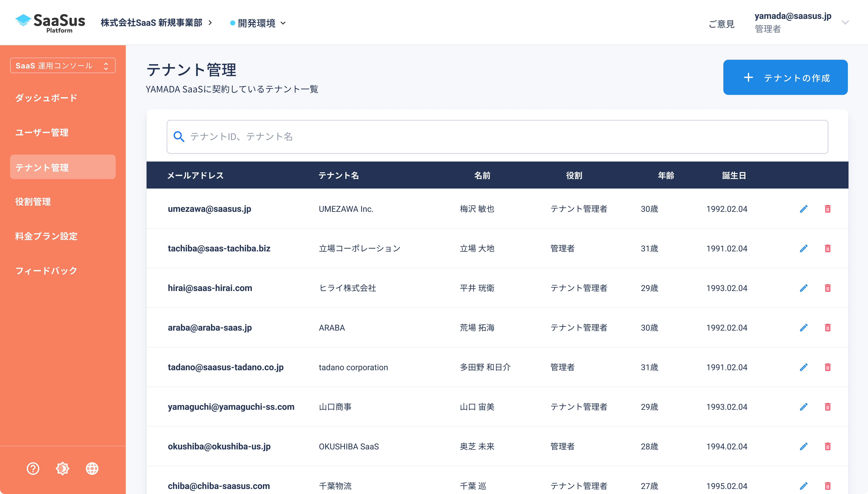
Task: Delete the tachiba@saas-tachiba.biz row
Action: pyautogui.click(x=828, y=248)
